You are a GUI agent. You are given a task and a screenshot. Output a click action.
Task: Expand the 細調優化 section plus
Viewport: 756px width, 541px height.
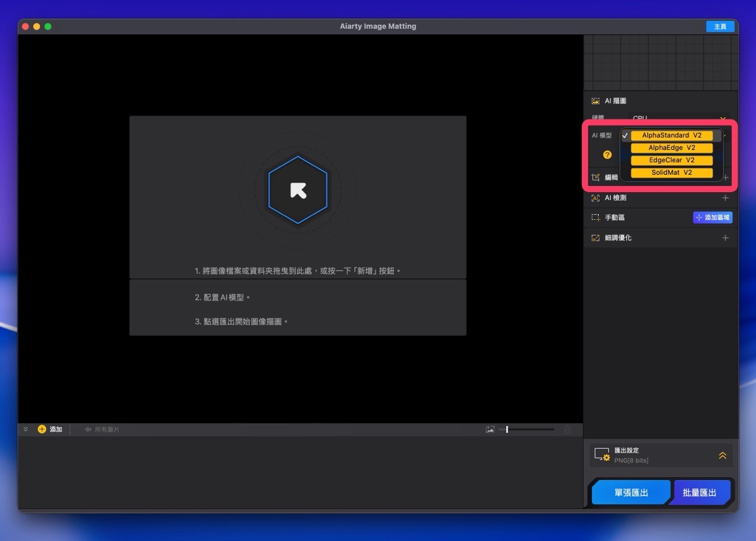[725, 237]
